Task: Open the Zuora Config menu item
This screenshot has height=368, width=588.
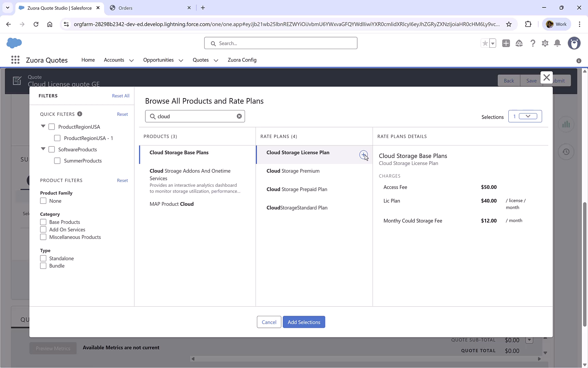Action: [242, 60]
